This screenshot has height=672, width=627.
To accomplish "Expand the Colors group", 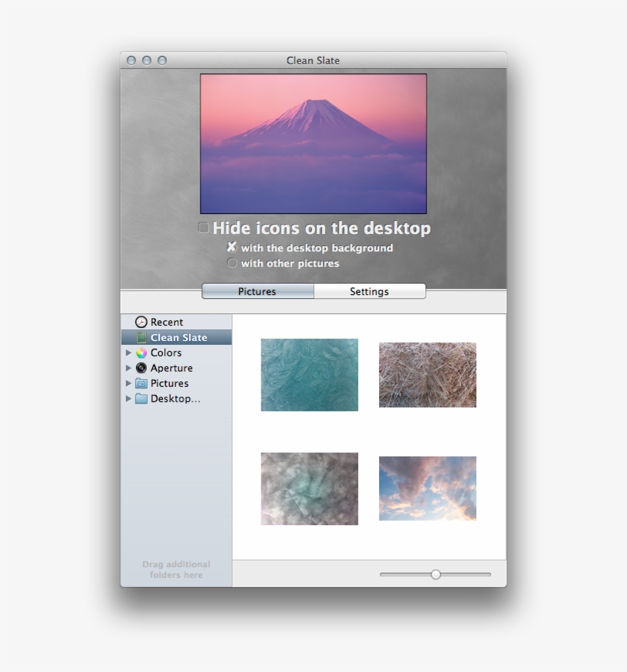I will point(130,352).
